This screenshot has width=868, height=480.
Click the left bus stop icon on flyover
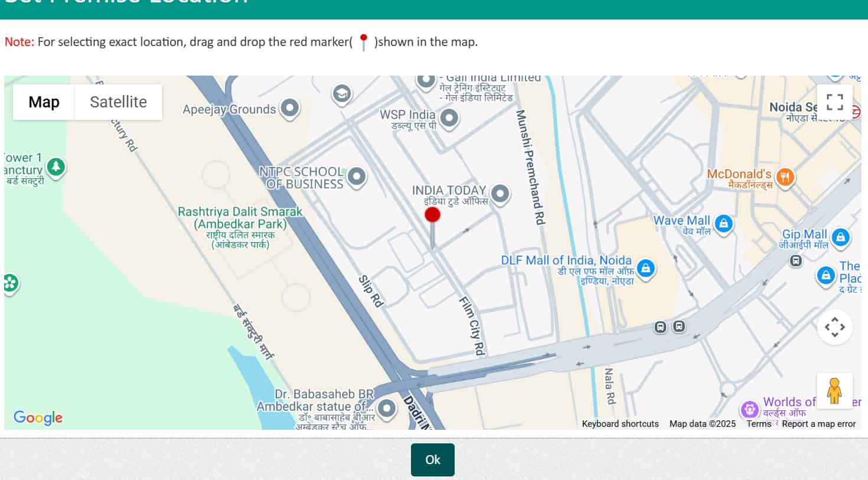click(661, 326)
